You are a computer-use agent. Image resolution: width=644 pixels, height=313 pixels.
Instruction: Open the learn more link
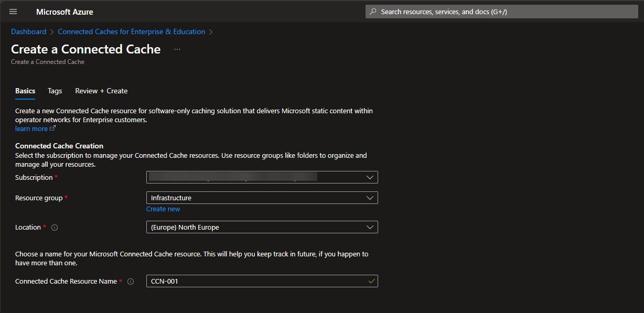coord(31,128)
